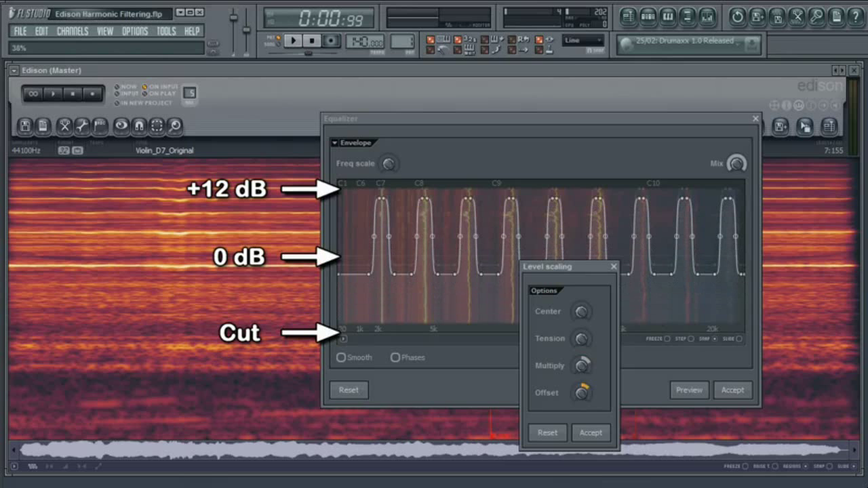This screenshot has height=488, width=868.
Task: Click the tempo display field
Action: 366,41
